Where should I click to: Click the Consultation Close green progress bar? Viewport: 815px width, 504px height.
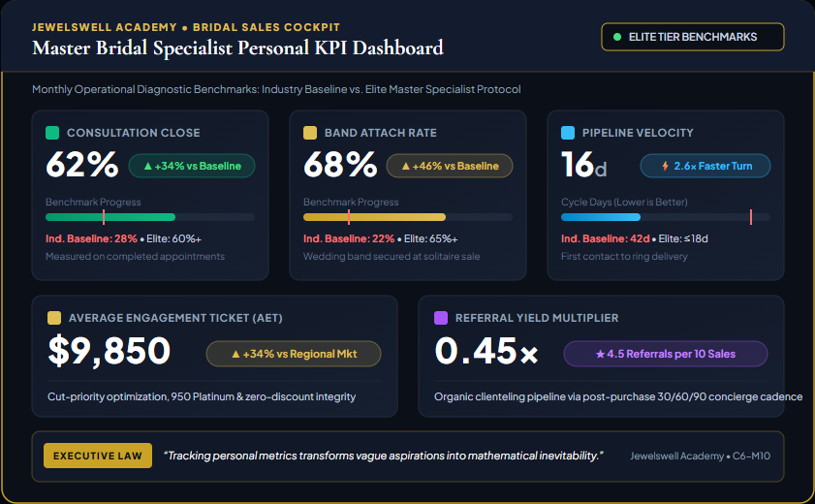click(110, 217)
